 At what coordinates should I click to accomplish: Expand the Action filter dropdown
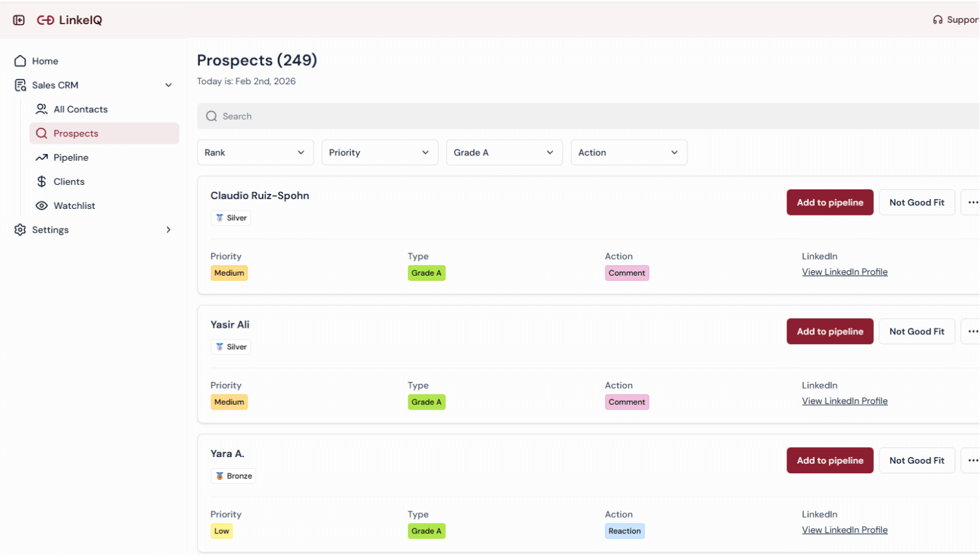click(629, 153)
